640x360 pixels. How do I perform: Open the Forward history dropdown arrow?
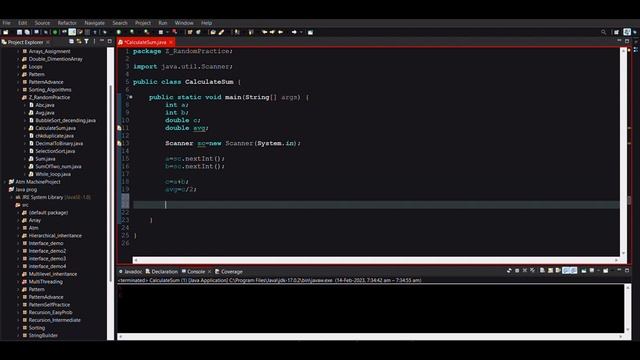point(301,32)
